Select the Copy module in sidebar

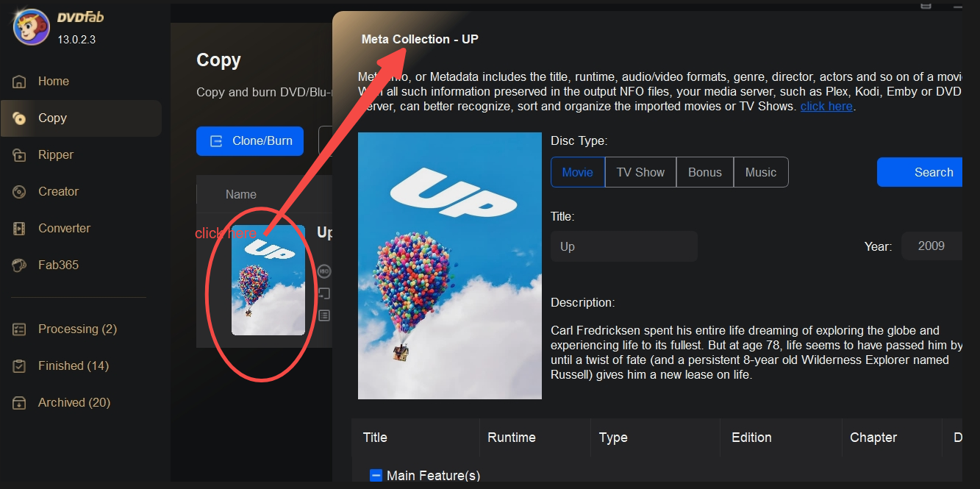(81, 118)
